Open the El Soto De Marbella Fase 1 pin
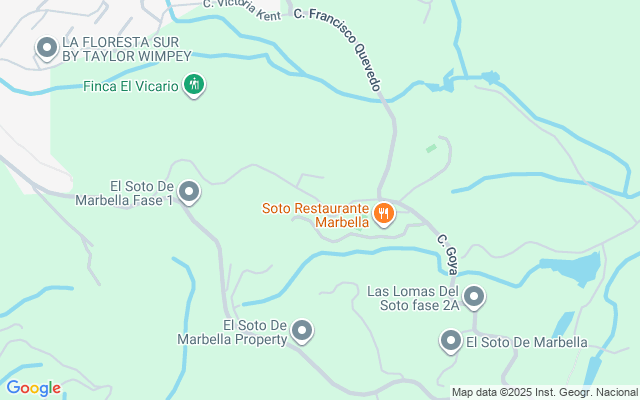 (x=189, y=192)
